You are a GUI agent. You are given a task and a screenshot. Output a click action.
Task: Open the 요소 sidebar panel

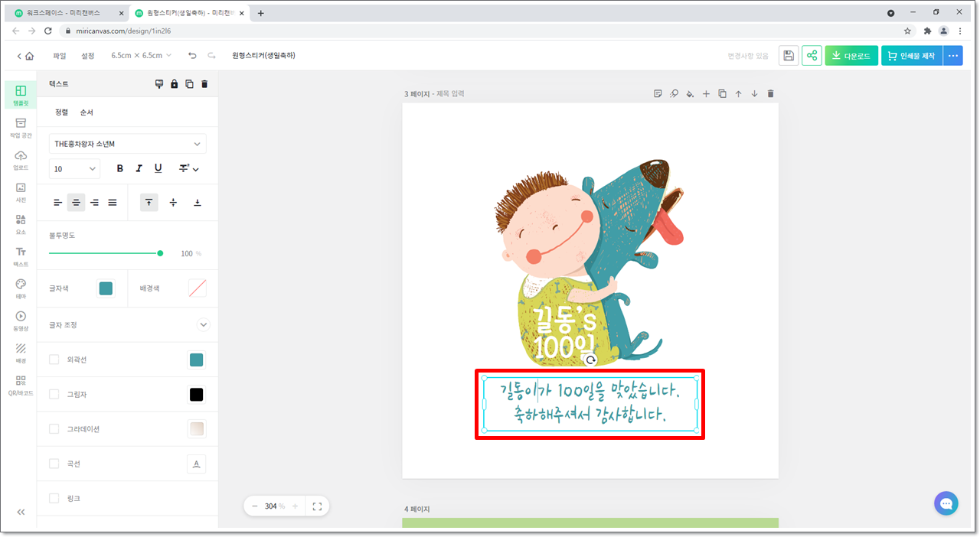pos(21,224)
